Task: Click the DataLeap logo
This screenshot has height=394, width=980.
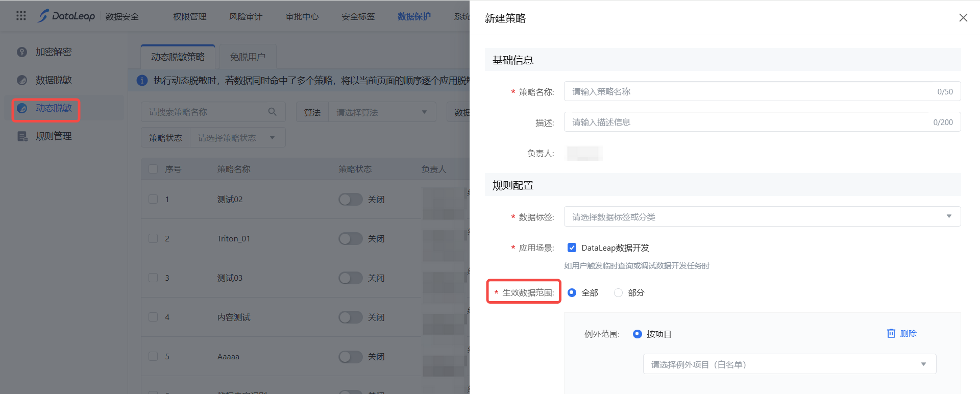Action: point(66,16)
